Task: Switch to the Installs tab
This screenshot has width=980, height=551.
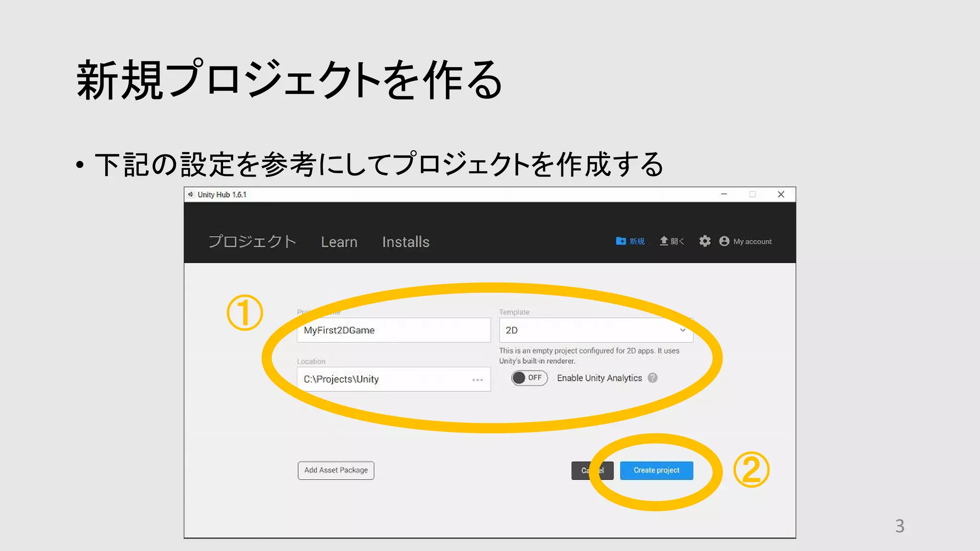Action: click(406, 242)
